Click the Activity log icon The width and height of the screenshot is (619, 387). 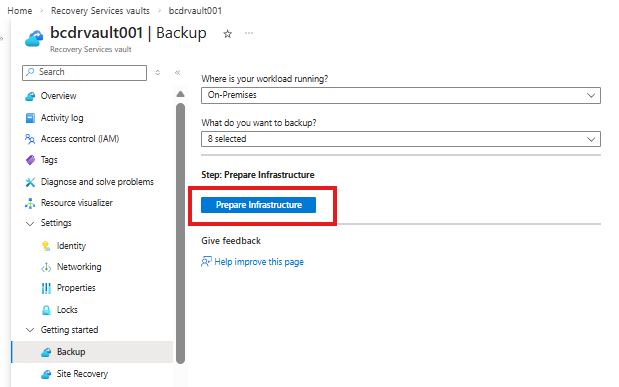(30, 118)
